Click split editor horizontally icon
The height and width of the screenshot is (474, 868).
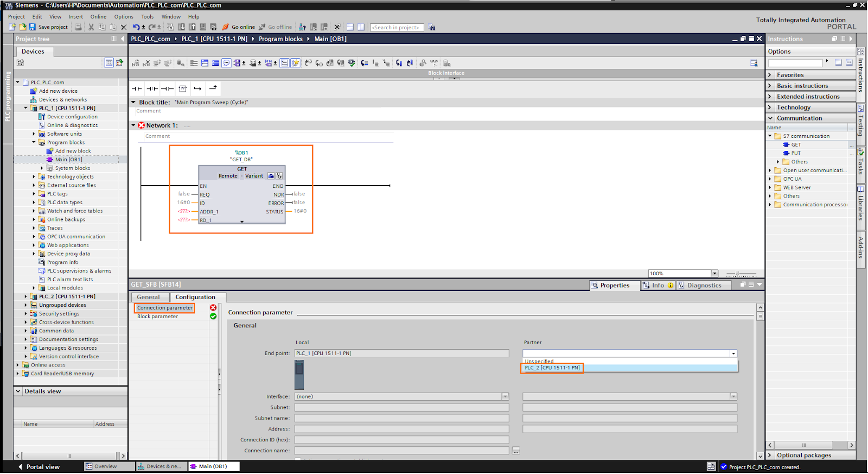[x=350, y=27]
